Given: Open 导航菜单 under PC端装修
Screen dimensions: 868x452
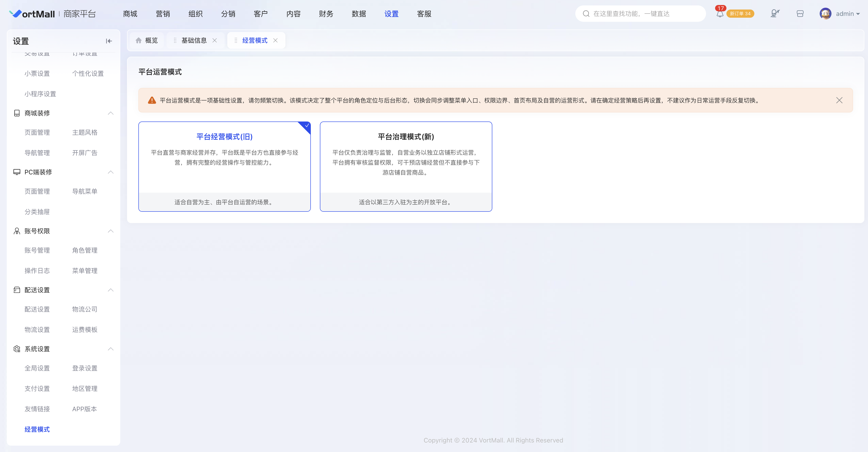Looking at the screenshot, I should (x=85, y=191).
